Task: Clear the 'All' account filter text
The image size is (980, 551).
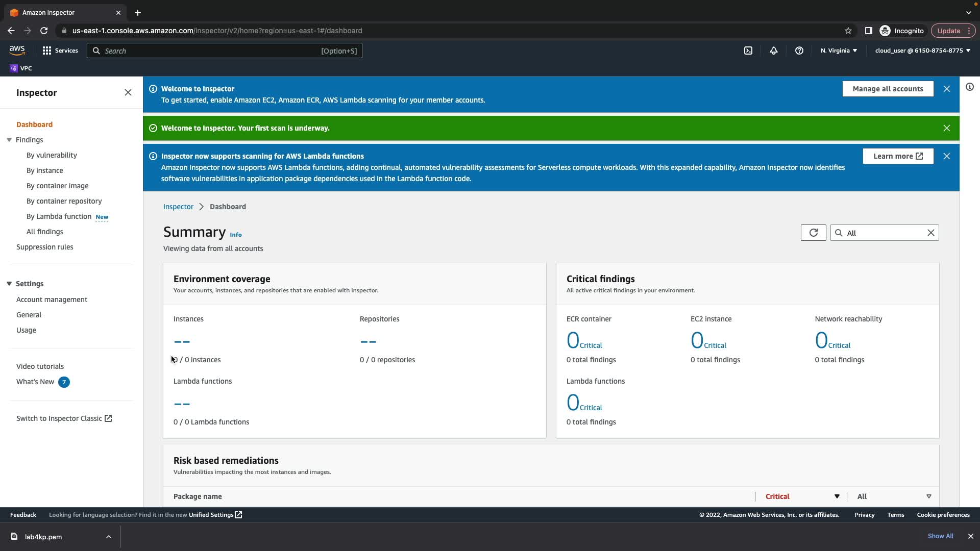Action: (930, 233)
